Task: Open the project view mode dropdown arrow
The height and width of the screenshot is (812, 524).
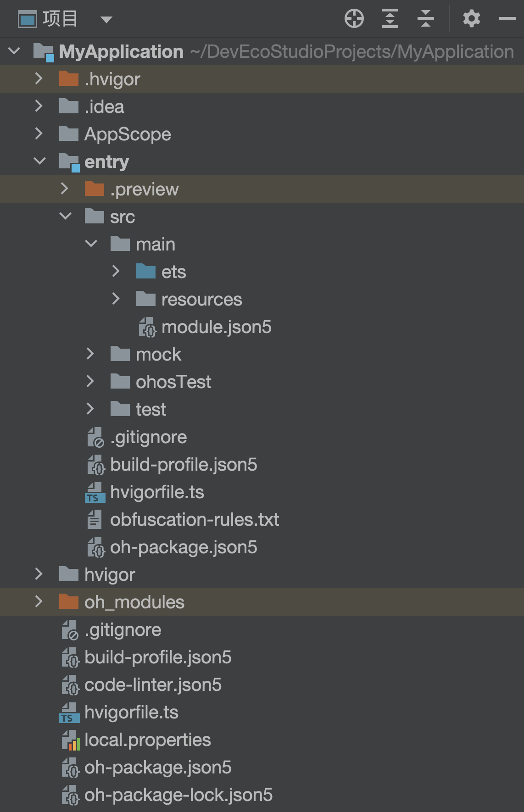Action: coord(106,20)
